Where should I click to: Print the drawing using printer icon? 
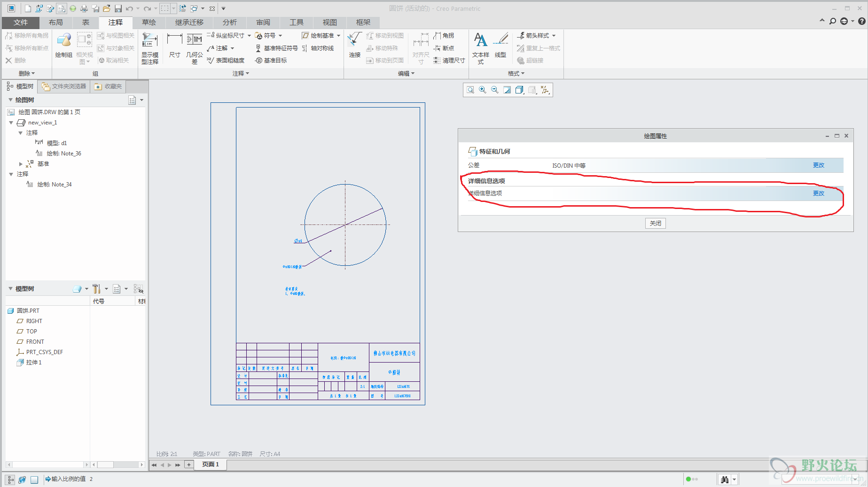(84, 8)
